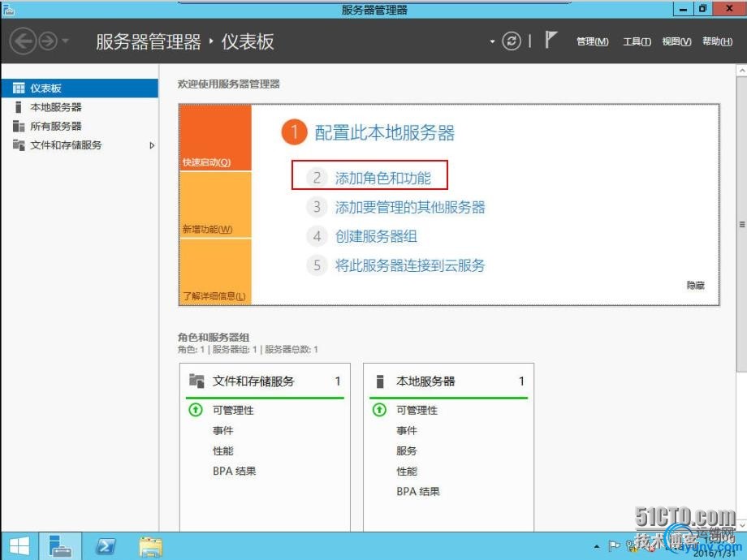The image size is (747, 560).
Task: Click 配置此本地服务器 link
Action: click(384, 133)
